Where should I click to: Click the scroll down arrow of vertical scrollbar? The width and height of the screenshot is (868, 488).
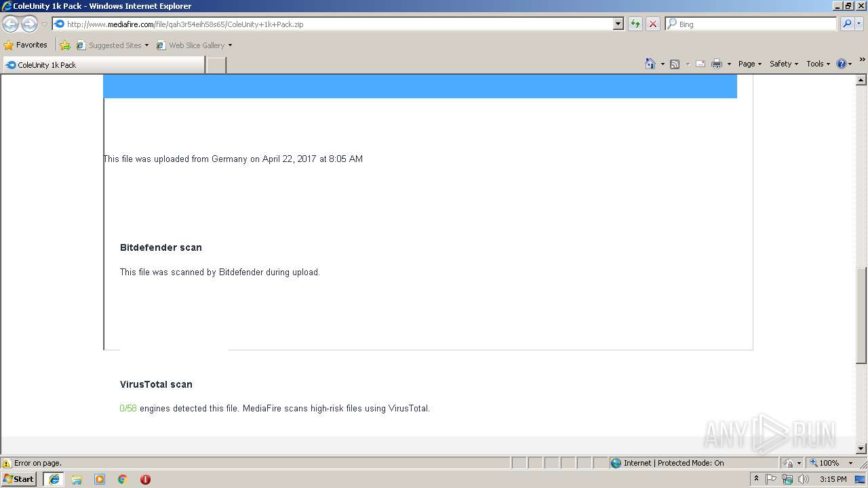861,448
